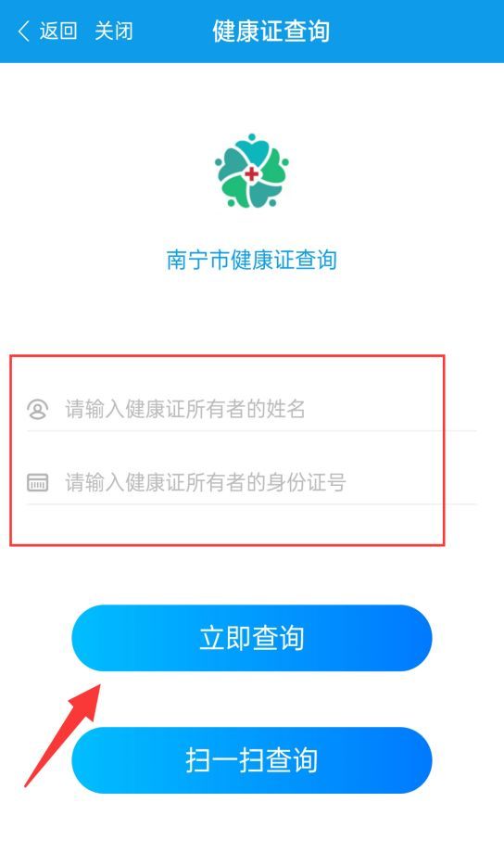Focus the 请输入健康证所有者的身份证号 input field
Screen dimensions: 504x866
tap(252, 483)
